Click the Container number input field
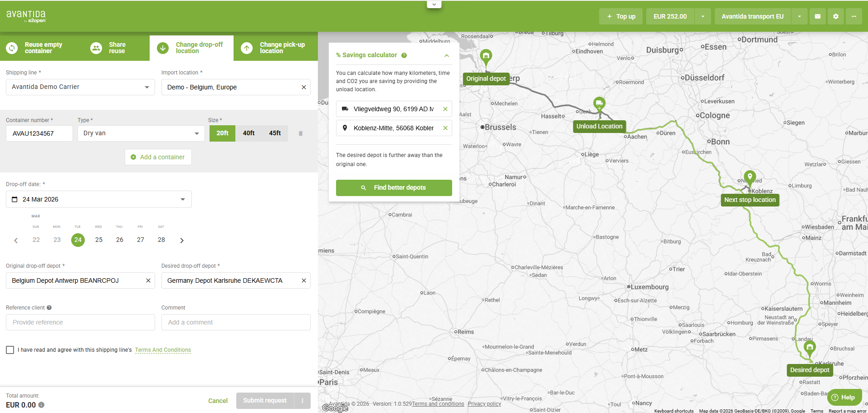This screenshot has width=868, height=413. tap(39, 133)
